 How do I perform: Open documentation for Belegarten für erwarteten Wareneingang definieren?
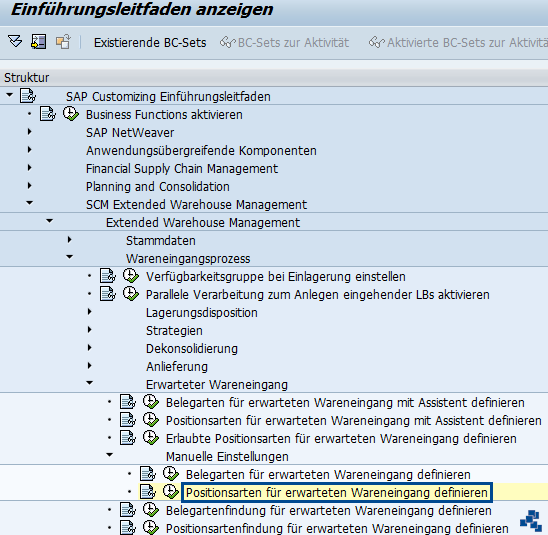click(x=147, y=474)
